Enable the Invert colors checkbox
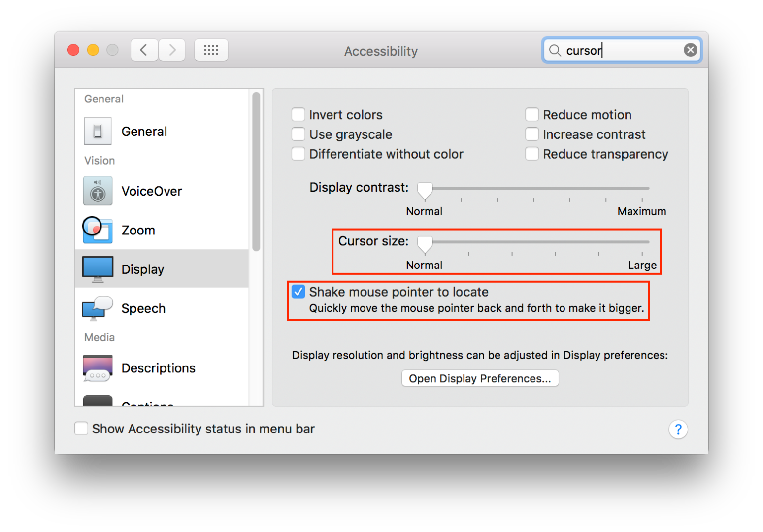Image resolution: width=763 pixels, height=532 pixels. [298, 115]
